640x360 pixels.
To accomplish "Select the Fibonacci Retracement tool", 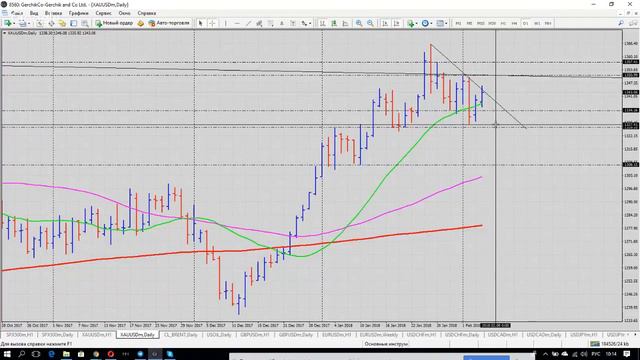I will coord(270,23).
